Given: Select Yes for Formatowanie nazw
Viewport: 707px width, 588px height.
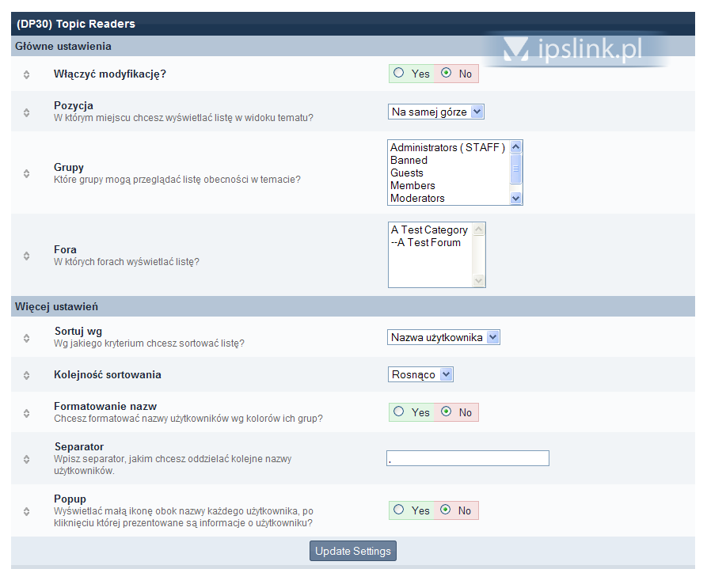Looking at the screenshot, I should coord(399,412).
